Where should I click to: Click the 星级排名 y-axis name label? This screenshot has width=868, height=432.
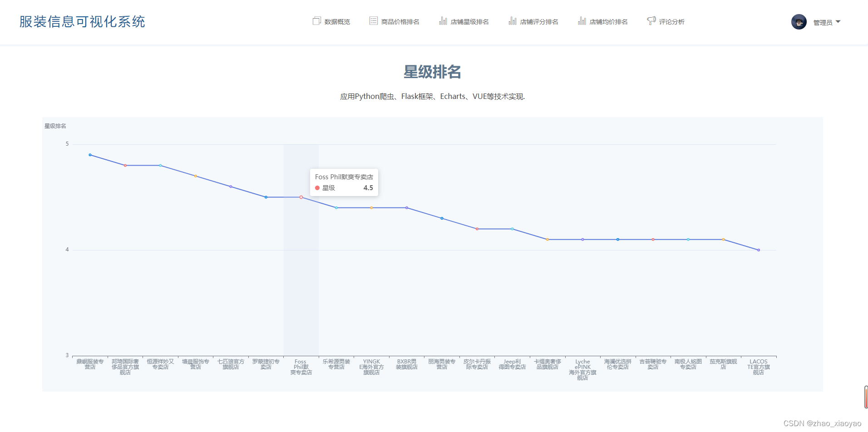click(x=55, y=126)
